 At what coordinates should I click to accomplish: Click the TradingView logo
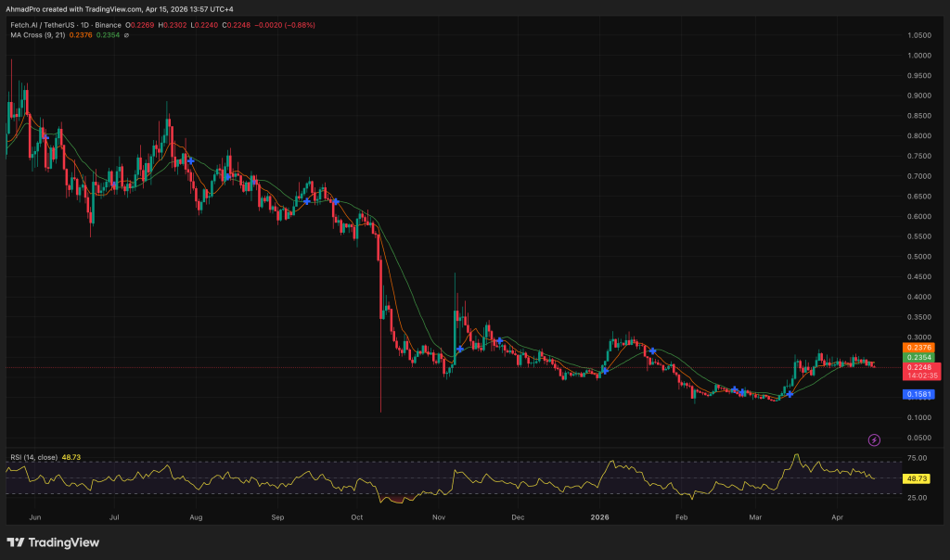click(51, 542)
